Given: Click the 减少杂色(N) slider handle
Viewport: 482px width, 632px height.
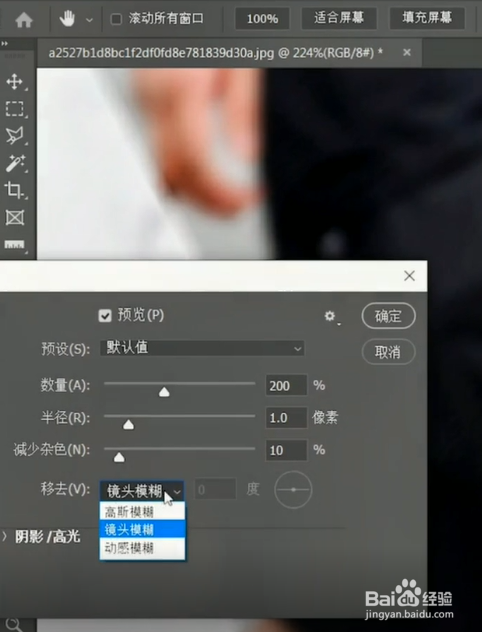Looking at the screenshot, I should click(x=119, y=457).
